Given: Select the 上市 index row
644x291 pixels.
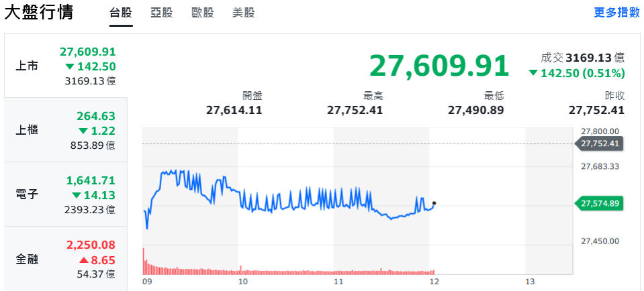Looking at the screenshot, I should pos(66,66).
